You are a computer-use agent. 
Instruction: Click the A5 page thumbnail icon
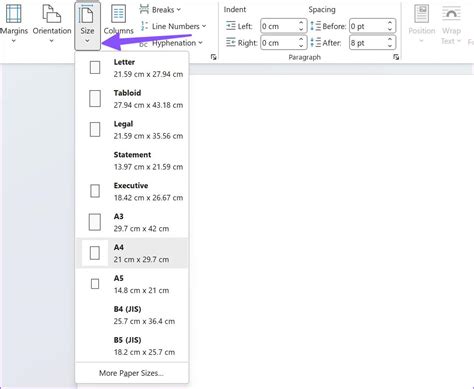[x=95, y=284]
